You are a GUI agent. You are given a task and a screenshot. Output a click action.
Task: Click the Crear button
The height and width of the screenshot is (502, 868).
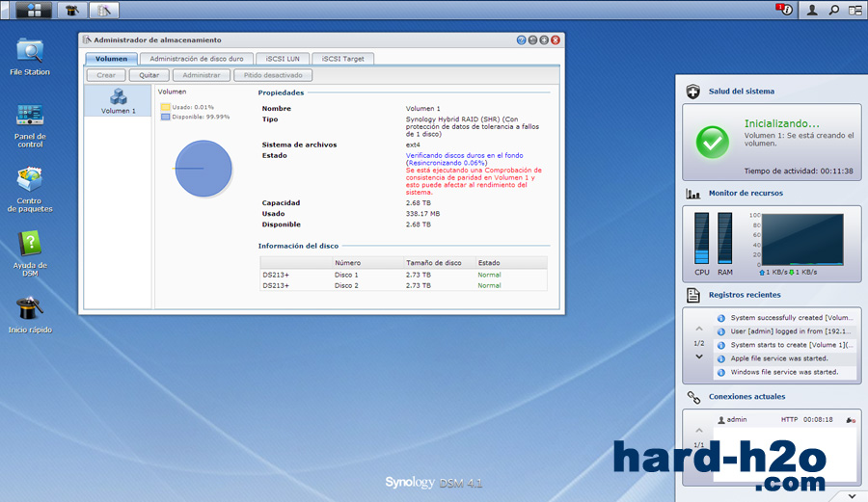[x=106, y=75]
